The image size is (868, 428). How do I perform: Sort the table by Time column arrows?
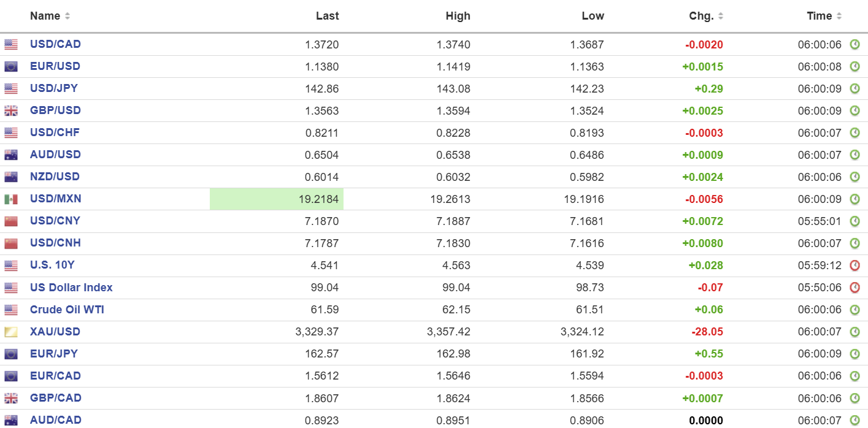(839, 16)
